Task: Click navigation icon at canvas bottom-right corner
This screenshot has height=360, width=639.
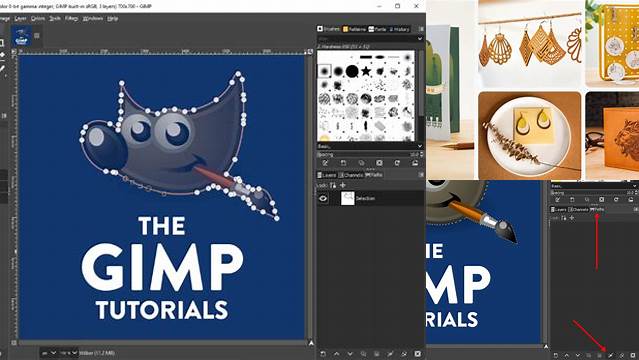Action: point(311,343)
